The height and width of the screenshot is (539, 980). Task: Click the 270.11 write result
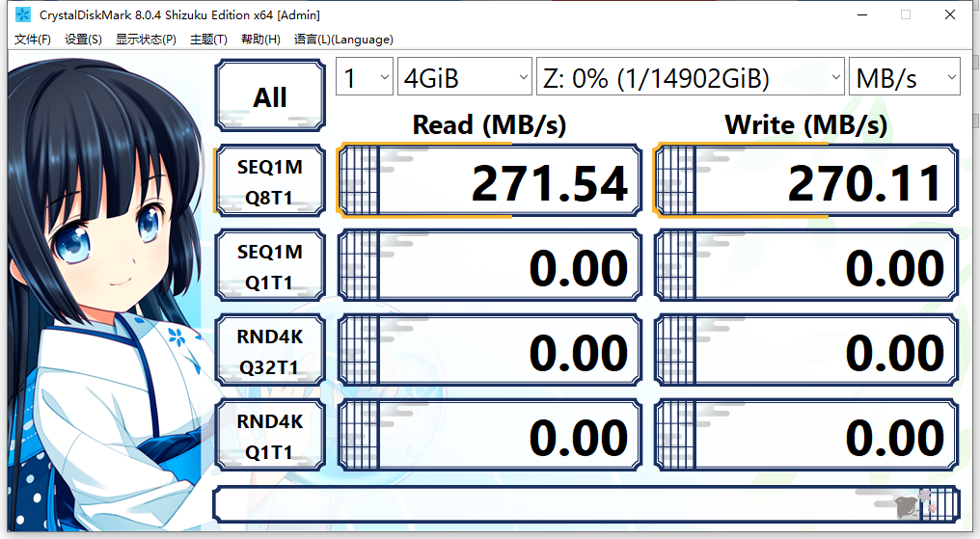coord(805,181)
